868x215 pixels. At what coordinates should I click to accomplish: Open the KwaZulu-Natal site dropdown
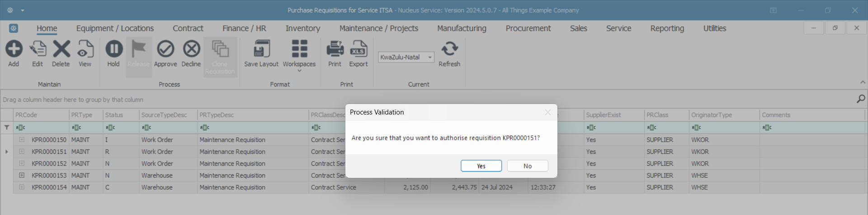pos(430,57)
